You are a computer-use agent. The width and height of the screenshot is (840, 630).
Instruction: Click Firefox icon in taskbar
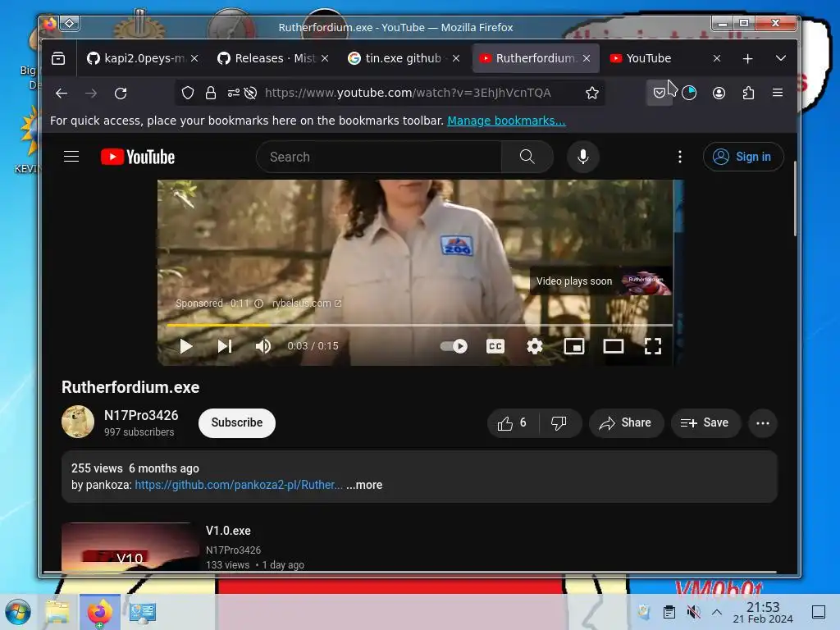99,612
